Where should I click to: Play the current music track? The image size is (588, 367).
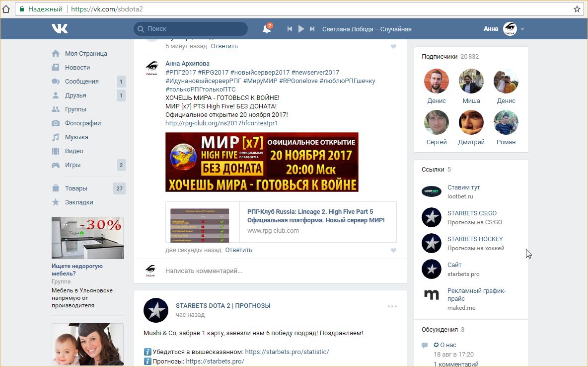301,29
